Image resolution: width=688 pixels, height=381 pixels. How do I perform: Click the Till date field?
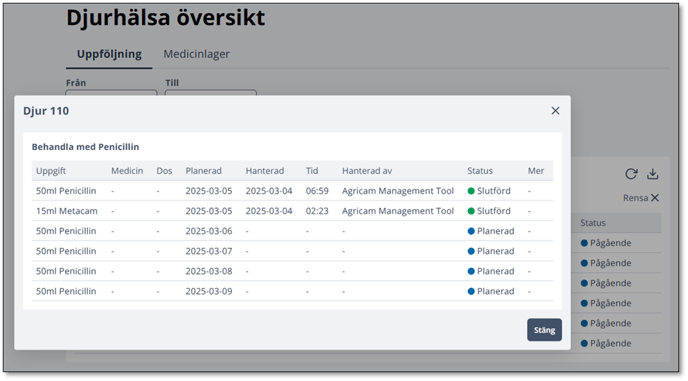[211, 93]
